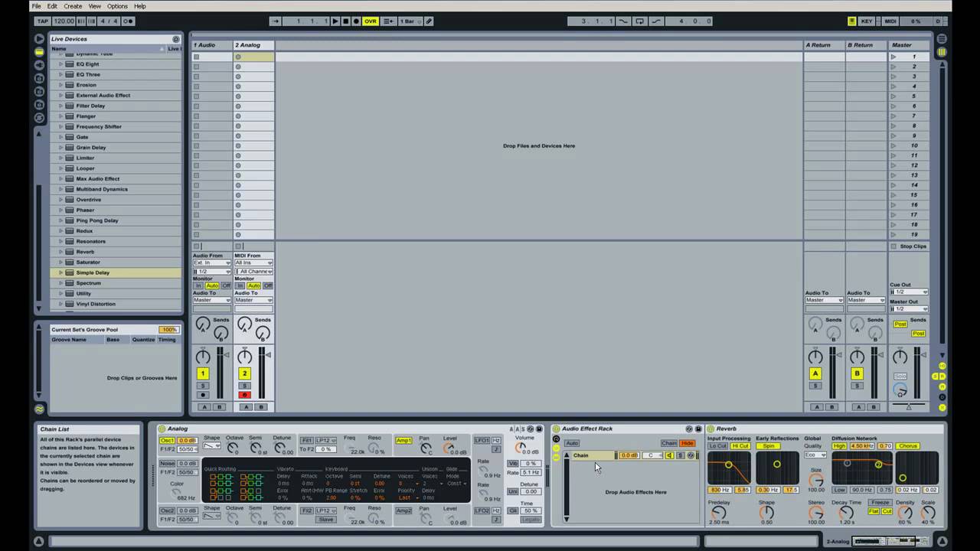Click the Chain speaker mute icon

(x=669, y=455)
